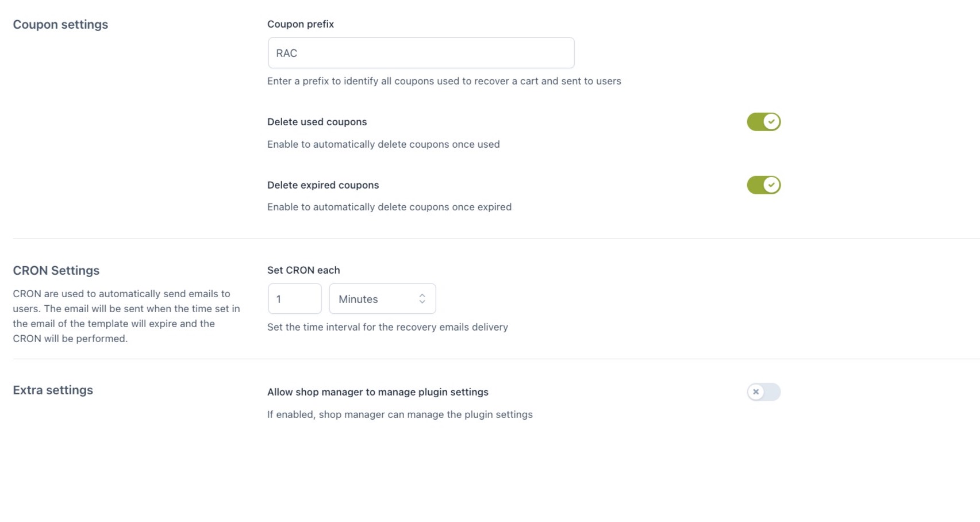Select the Coupon settings section heading
The image size is (980, 522).
(60, 25)
